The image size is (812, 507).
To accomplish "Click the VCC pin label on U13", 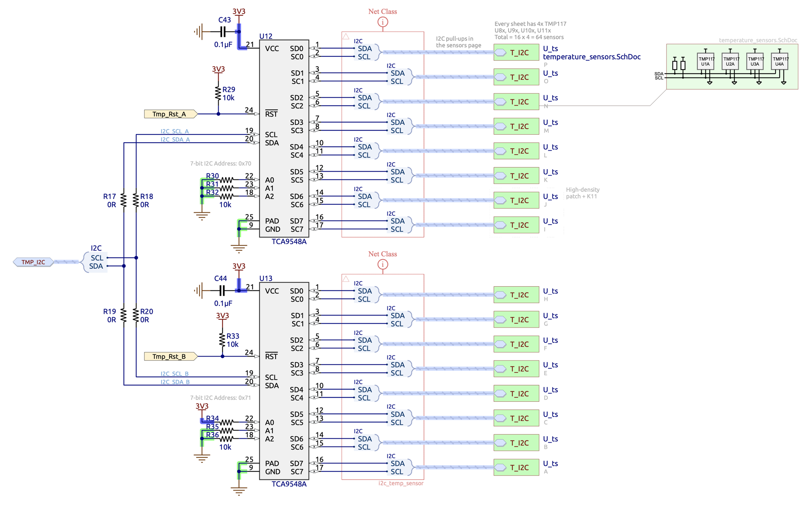I will pyautogui.click(x=272, y=291).
